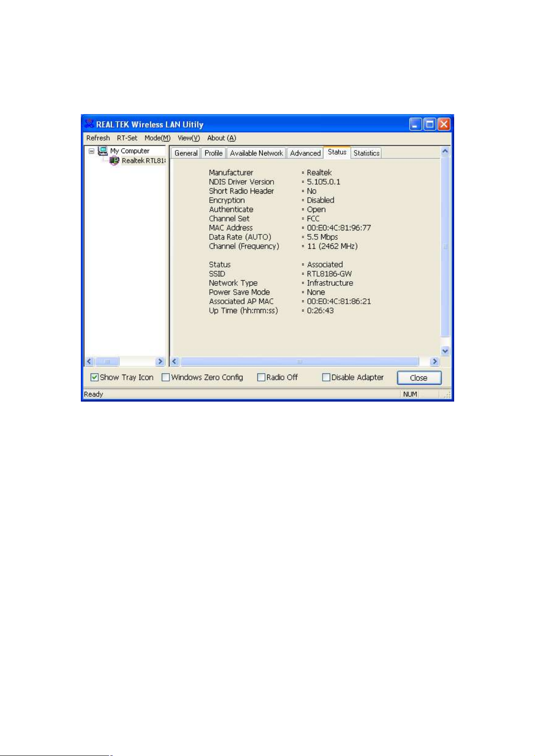Click the tree pane horizontal scrollbar thumb
This screenshot has width=535, height=756.
tap(107, 361)
